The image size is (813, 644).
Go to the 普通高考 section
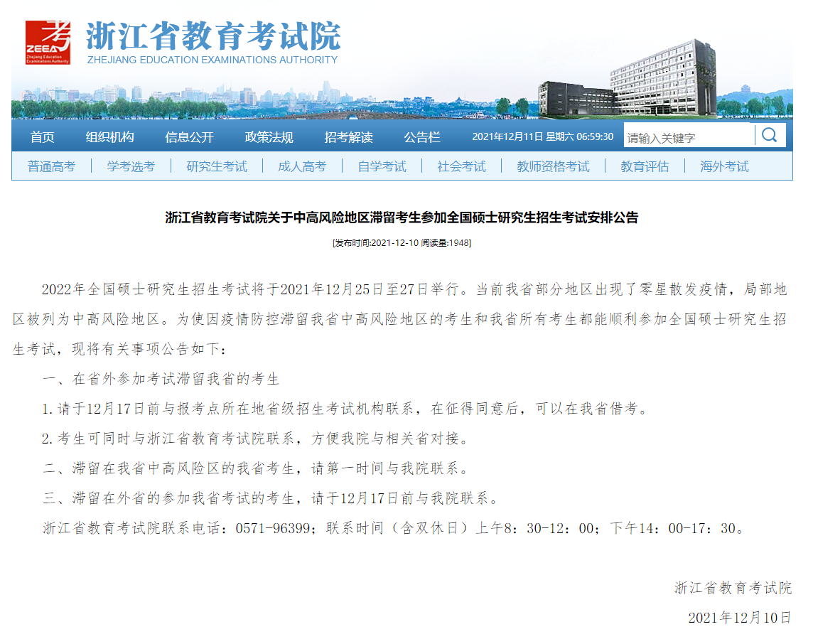point(51,166)
